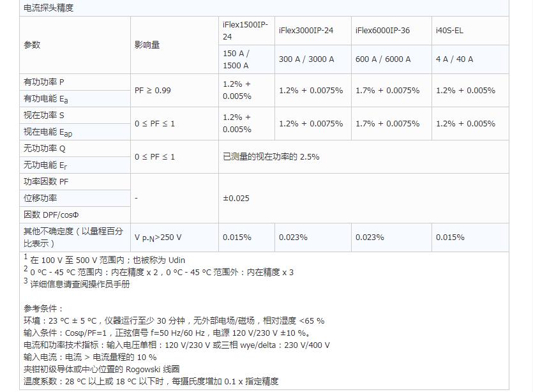The width and height of the screenshot is (533, 392).
Task: Select the 已测量的视在功率的 2.5% cell
Action: point(271,156)
